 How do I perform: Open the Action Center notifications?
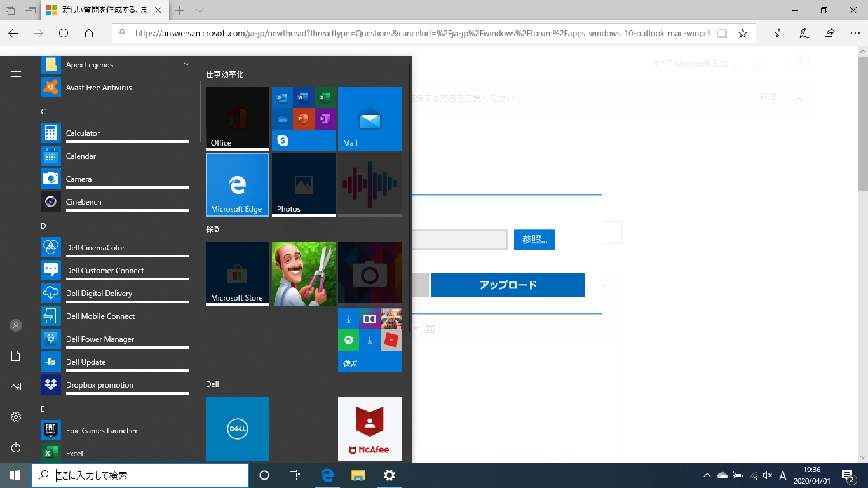(848, 475)
